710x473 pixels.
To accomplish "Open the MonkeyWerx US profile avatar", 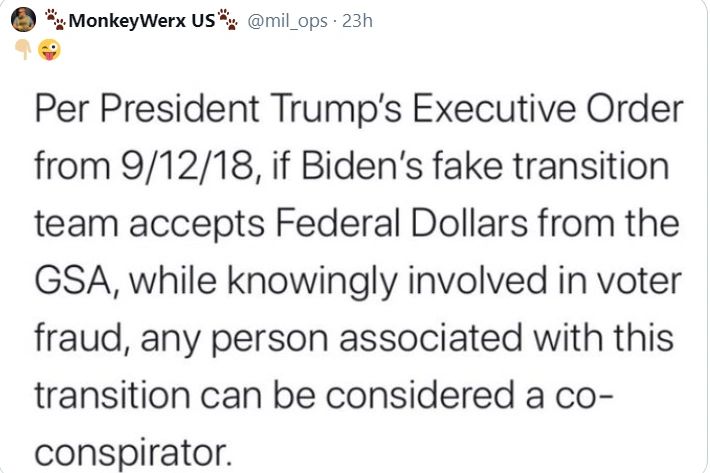I will tap(26, 20).
